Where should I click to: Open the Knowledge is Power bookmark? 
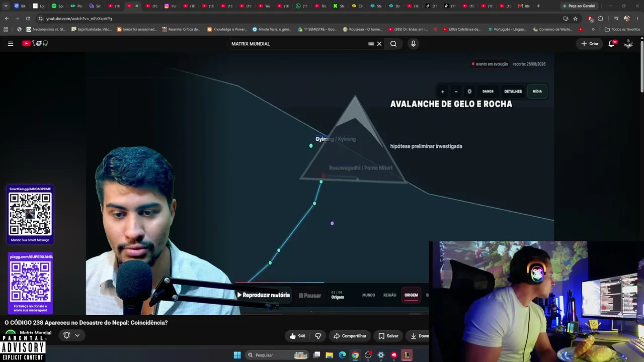pyautogui.click(x=227, y=29)
